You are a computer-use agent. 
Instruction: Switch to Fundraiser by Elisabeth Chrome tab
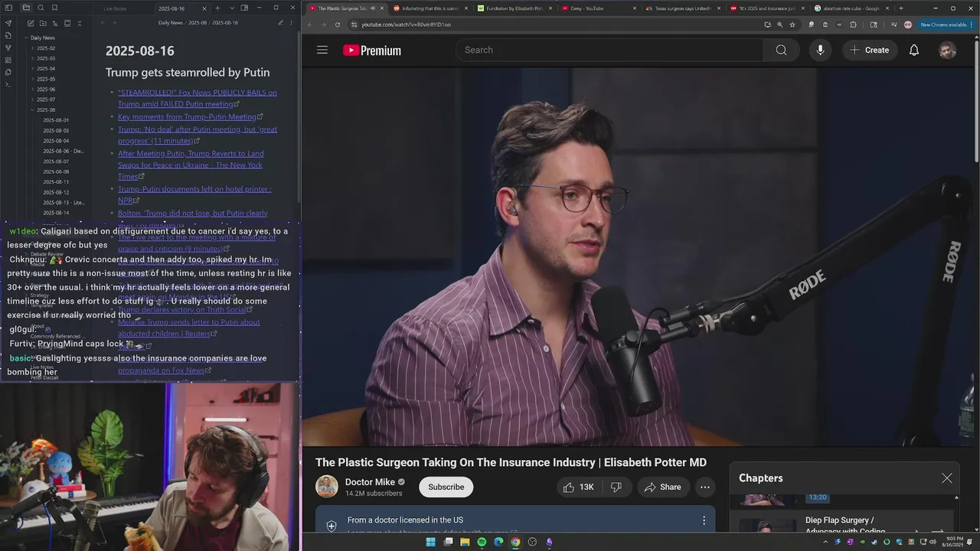509,8
